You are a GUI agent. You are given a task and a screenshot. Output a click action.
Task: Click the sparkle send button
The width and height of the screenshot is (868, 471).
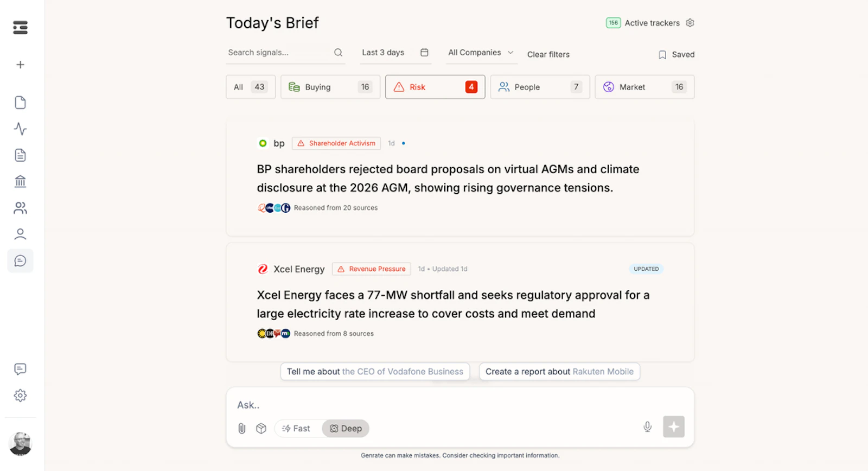click(x=673, y=427)
